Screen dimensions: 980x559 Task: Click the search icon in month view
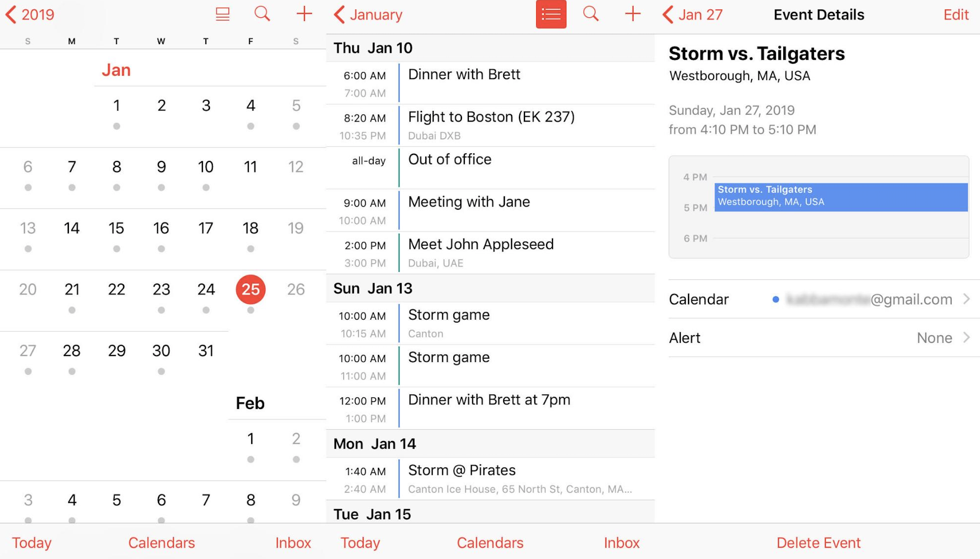[262, 15]
